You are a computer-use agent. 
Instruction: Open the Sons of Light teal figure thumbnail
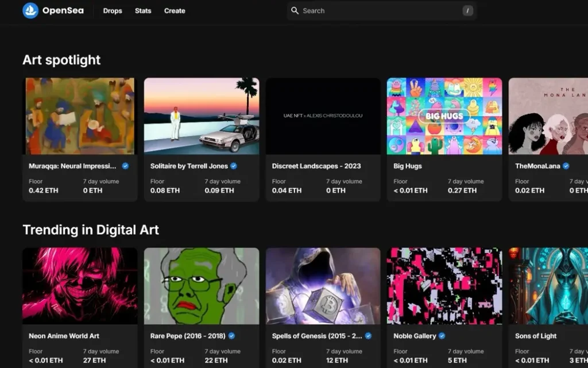(548, 286)
